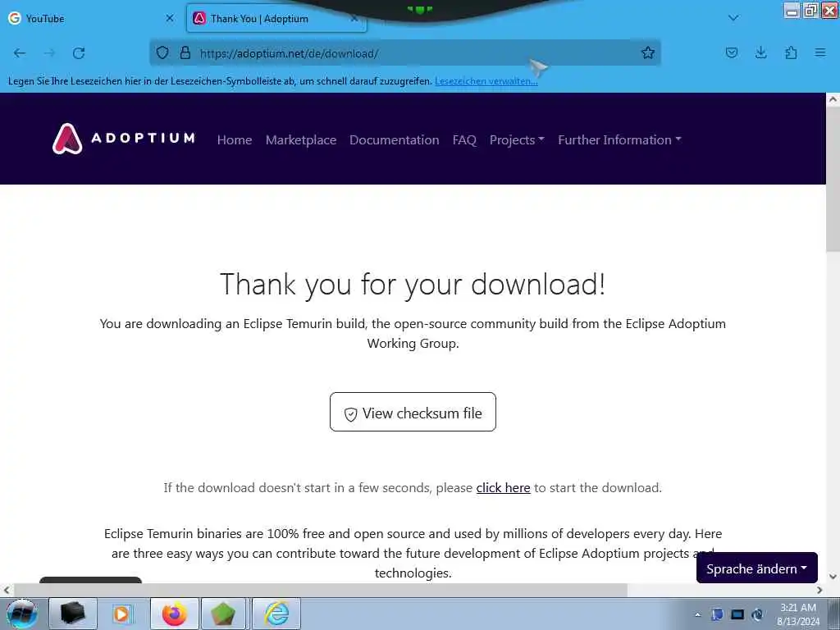Close the Thank You Adoptium tab
This screenshot has height=630, width=840.
tap(354, 18)
